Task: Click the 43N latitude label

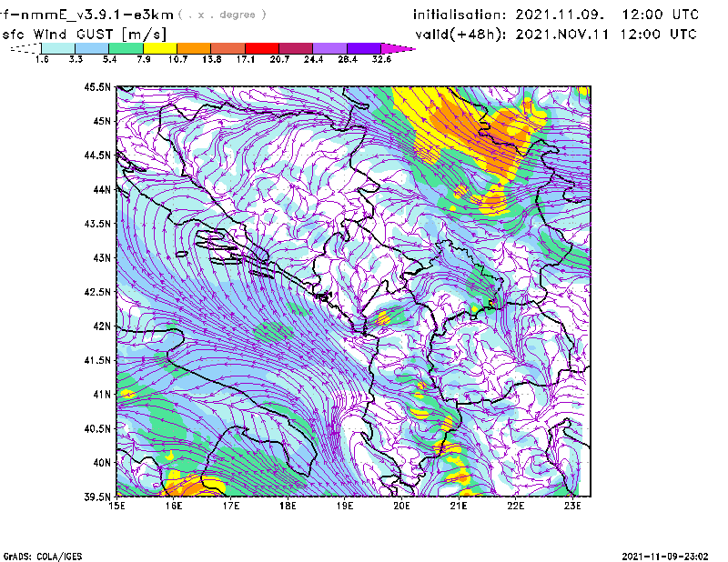Action: click(102, 257)
